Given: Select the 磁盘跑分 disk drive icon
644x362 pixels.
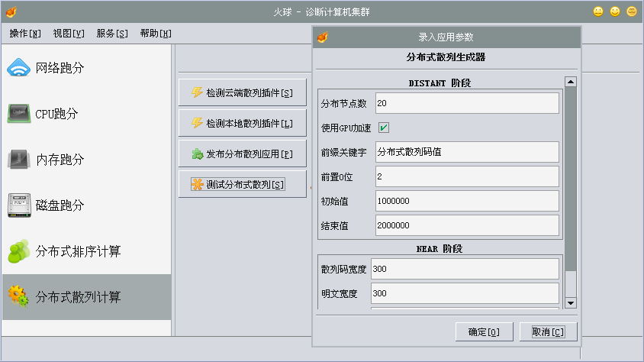Looking at the screenshot, I should click(19, 205).
